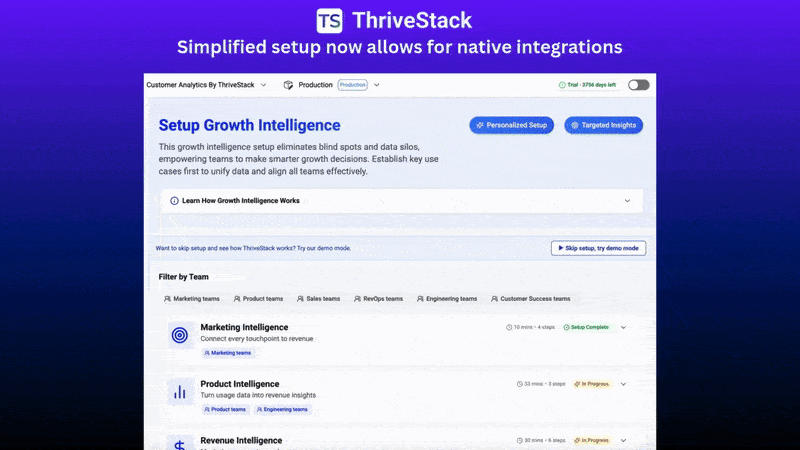Click Skip setup, try demo mode button
This screenshot has height=450, width=800.
point(598,248)
